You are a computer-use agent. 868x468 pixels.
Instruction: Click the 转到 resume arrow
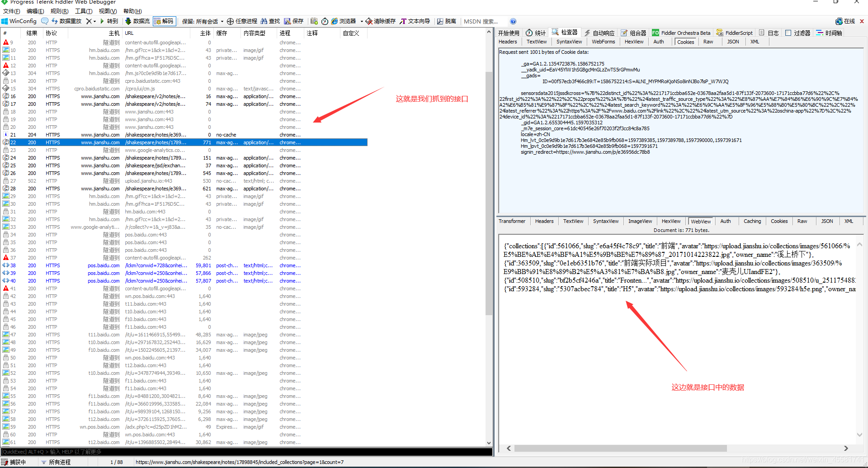click(109, 21)
